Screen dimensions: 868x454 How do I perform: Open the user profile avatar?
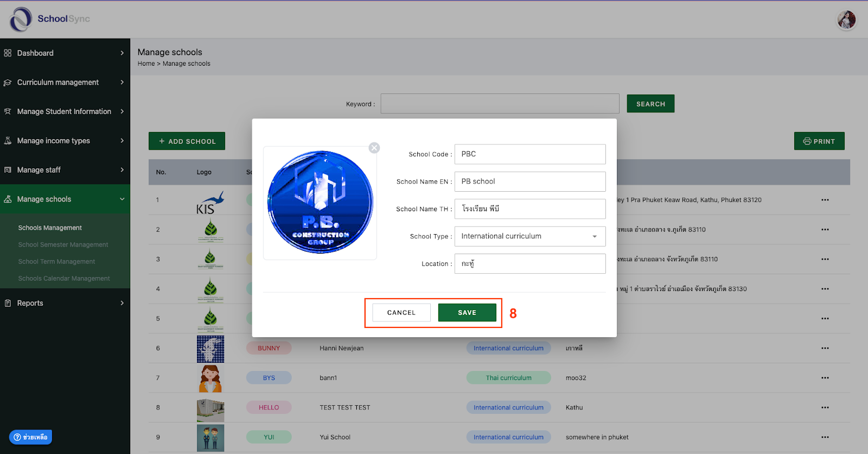coord(846,20)
